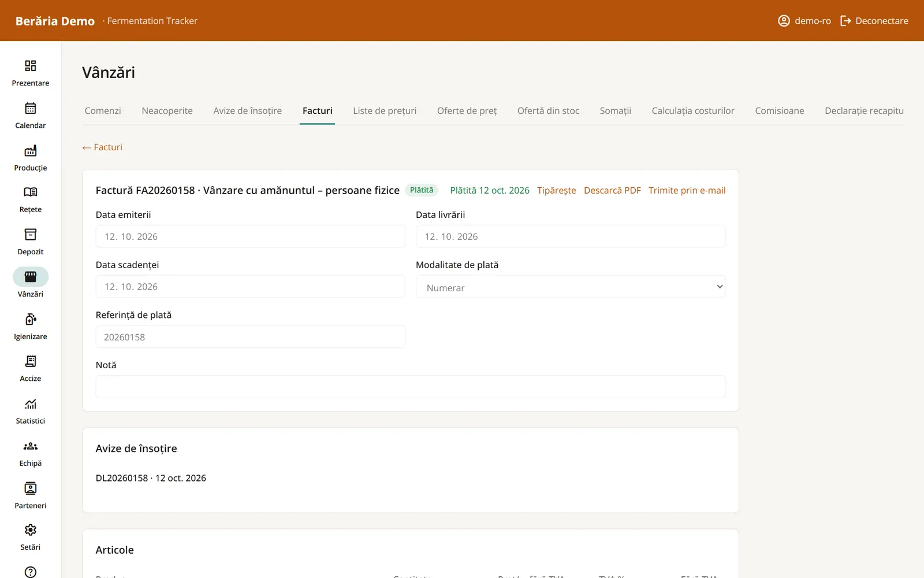The image size is (924, 578).
Task: Select the Igienizare spray icon
Action: point(31,319)
